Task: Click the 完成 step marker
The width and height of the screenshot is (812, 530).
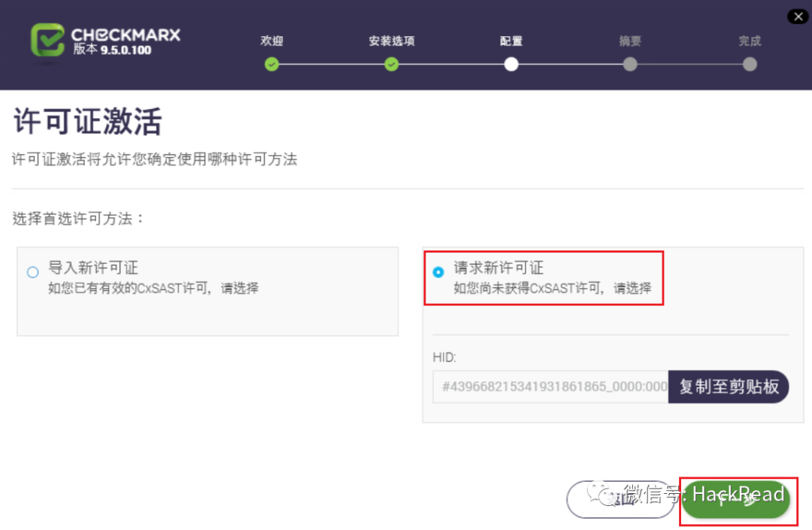Action: pos(750,64)
